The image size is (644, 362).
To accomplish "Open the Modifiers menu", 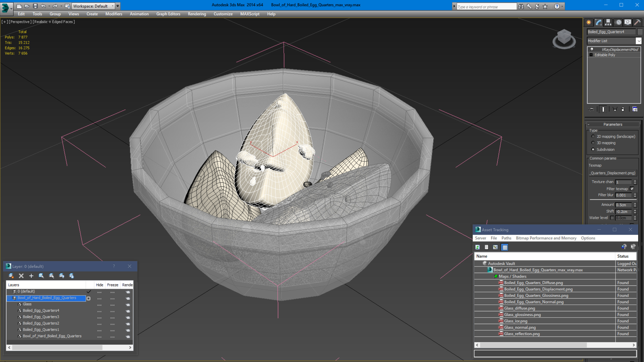I will coord(114,14).
